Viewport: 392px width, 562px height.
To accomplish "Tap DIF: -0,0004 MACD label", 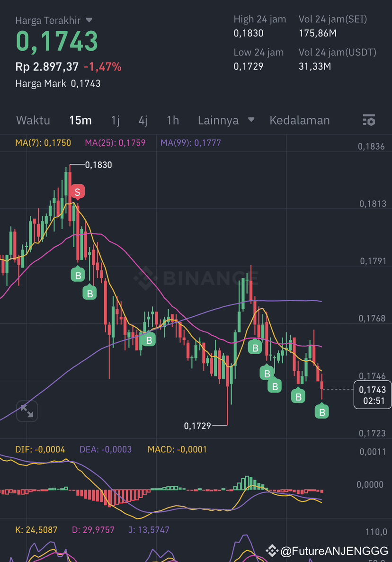I will point(40,449).
